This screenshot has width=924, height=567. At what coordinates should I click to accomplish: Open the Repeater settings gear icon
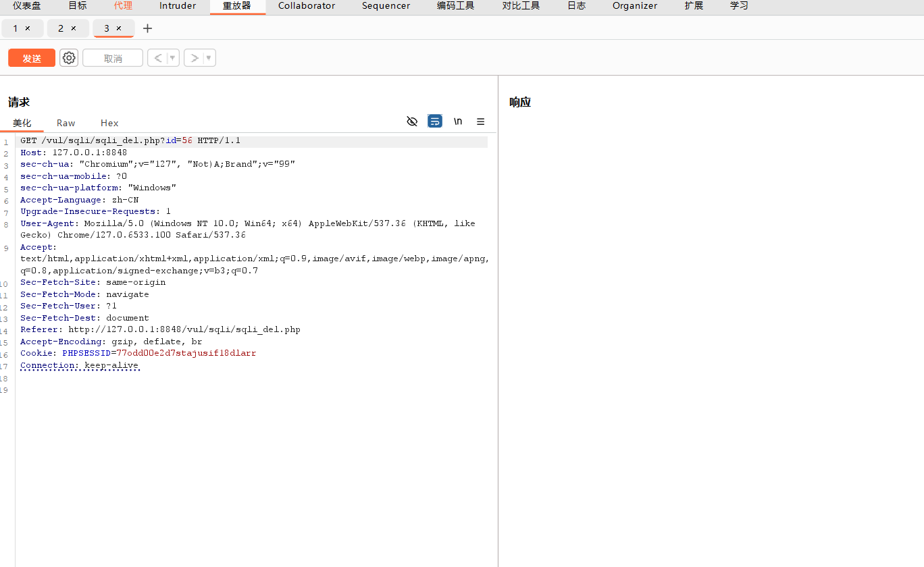(x=69, y=58)
